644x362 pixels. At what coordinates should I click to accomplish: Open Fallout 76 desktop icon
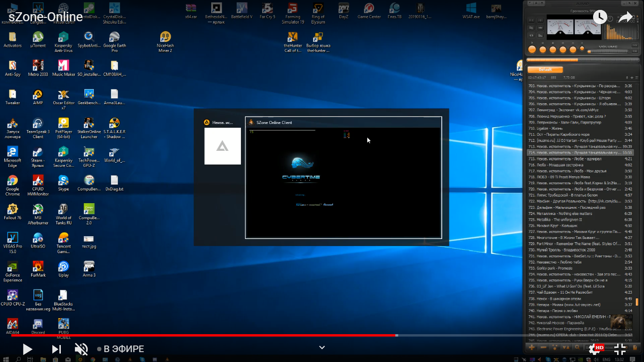coord(13,212)
